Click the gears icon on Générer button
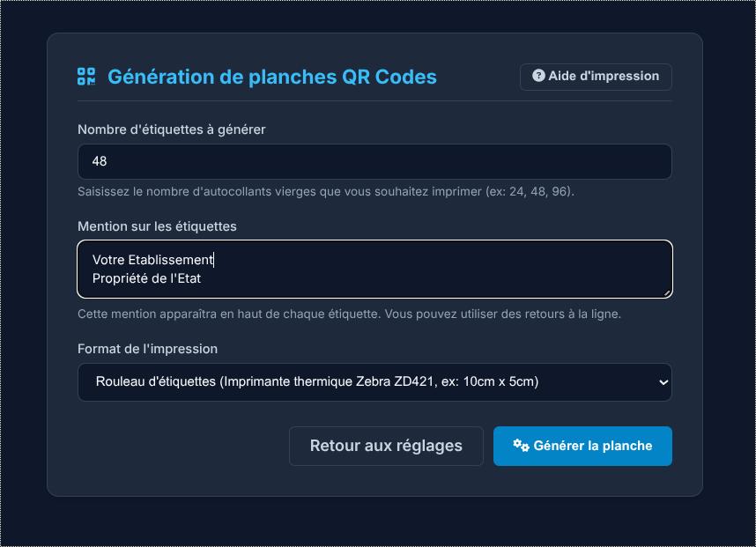756x547 pixels. [x=521, y=446]
